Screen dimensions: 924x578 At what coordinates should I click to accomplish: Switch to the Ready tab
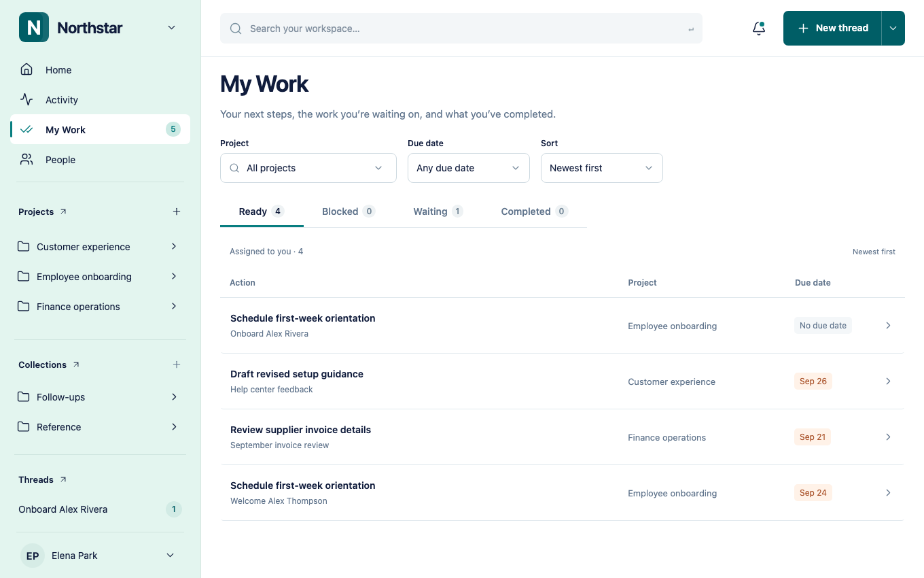pos(262,211)
